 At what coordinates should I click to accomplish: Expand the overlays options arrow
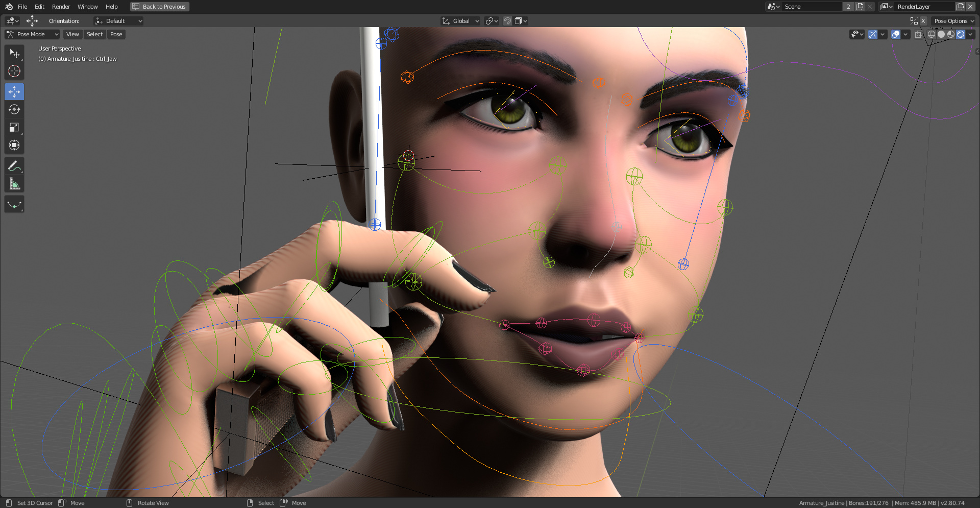pos(905,34)
